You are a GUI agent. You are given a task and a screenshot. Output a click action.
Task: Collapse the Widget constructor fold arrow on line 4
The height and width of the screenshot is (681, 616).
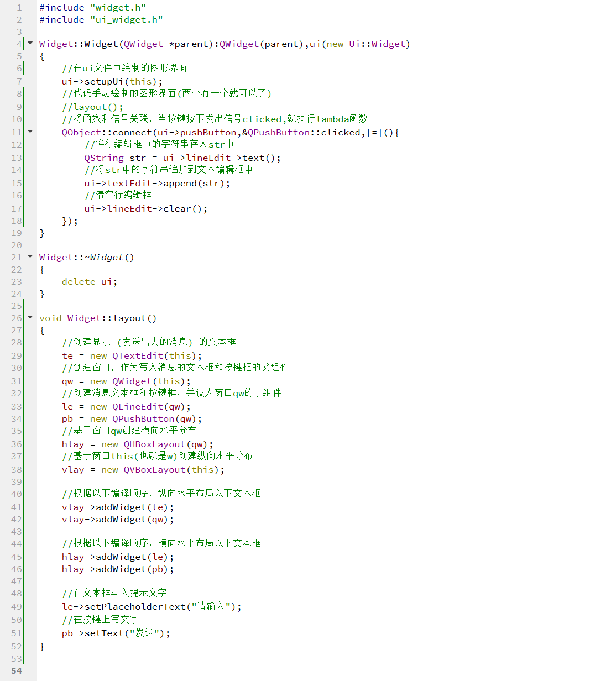(30, 43)
